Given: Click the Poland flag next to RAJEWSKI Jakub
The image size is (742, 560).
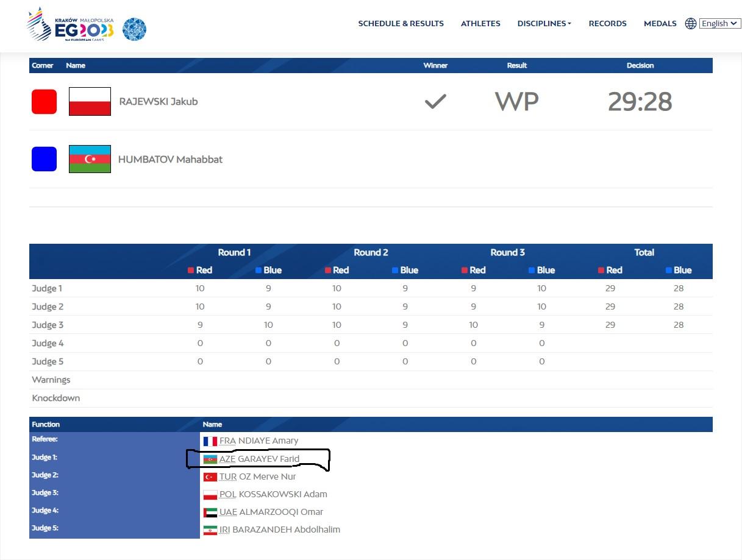Looking at the screenshot, I should pos(90,102).
